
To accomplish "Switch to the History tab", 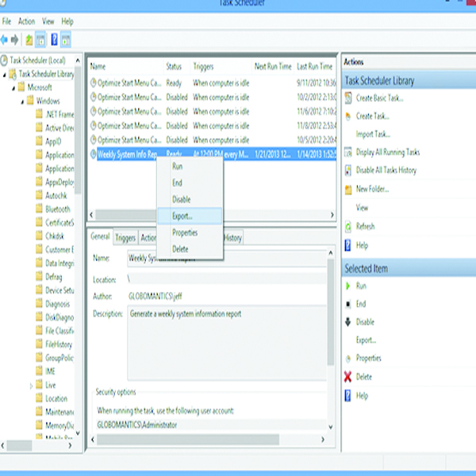I will (x=232, y=238).
